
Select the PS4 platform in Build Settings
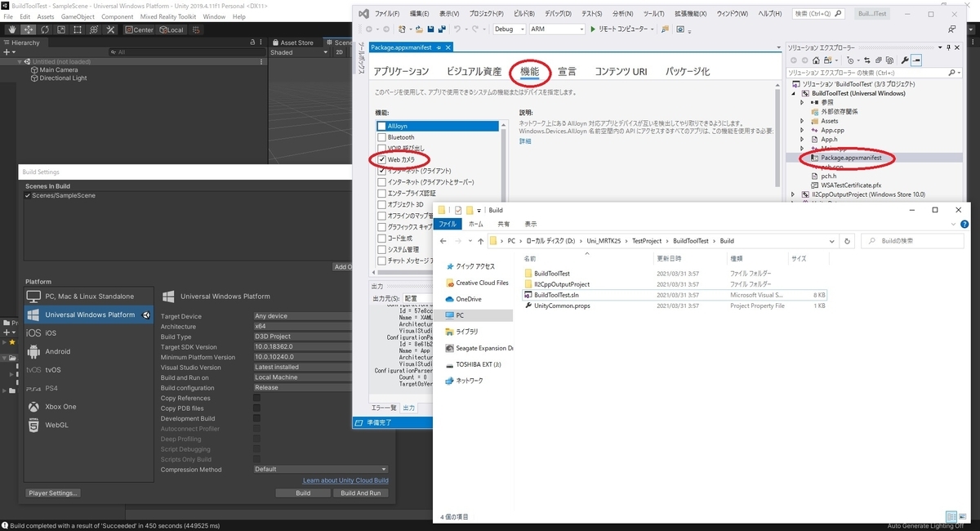[88, 388]
